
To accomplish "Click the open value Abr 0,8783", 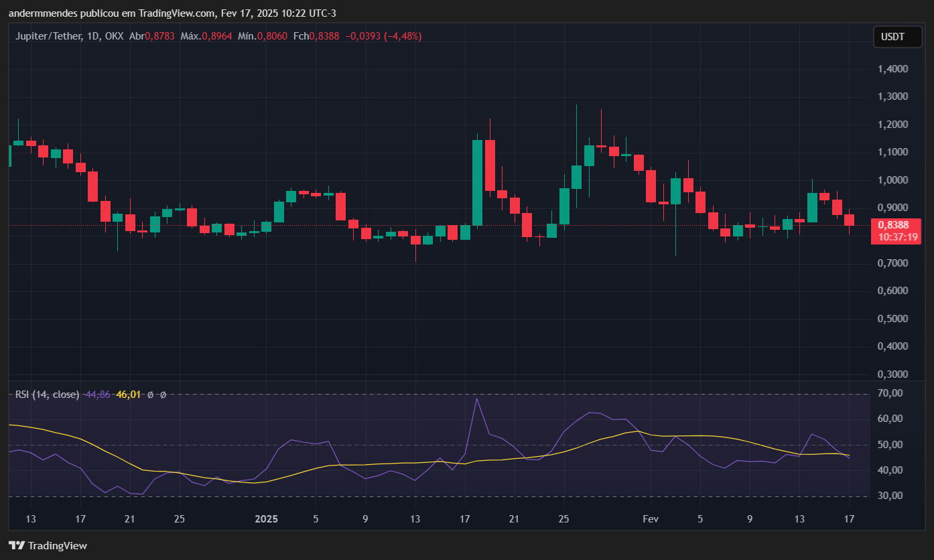I will coord(152,36).
